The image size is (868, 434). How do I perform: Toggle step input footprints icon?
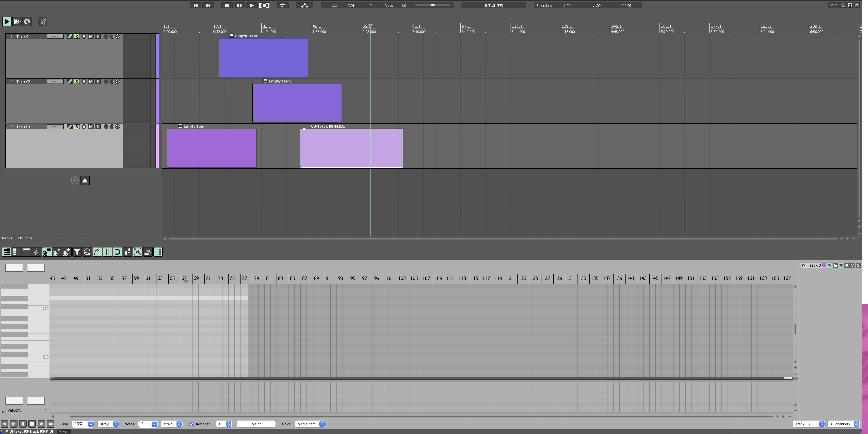click(x=127, y=252)
